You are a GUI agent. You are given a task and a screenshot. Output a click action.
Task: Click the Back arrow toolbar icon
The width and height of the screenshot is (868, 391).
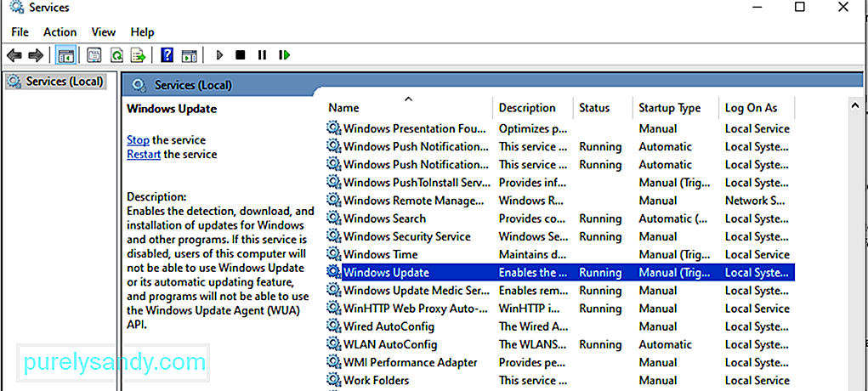pos(14,55)
